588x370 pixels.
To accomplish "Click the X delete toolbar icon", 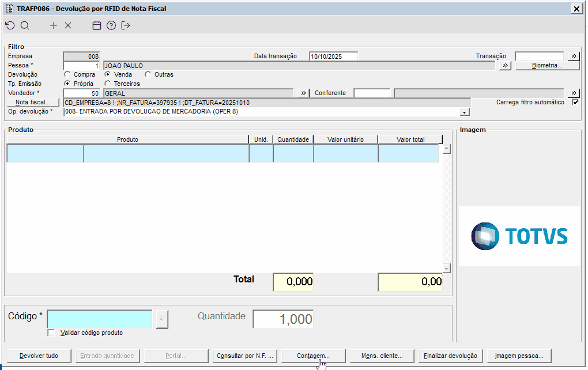I will click(68, 25).
